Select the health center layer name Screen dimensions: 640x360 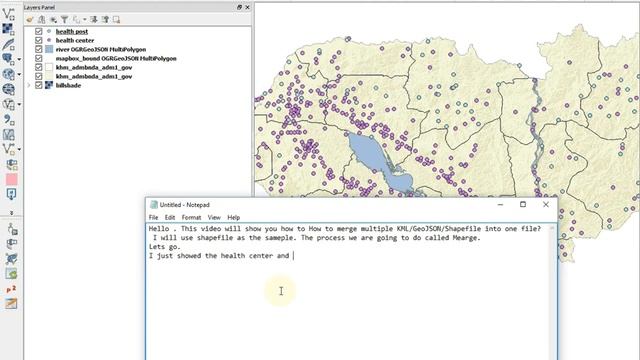75,40
